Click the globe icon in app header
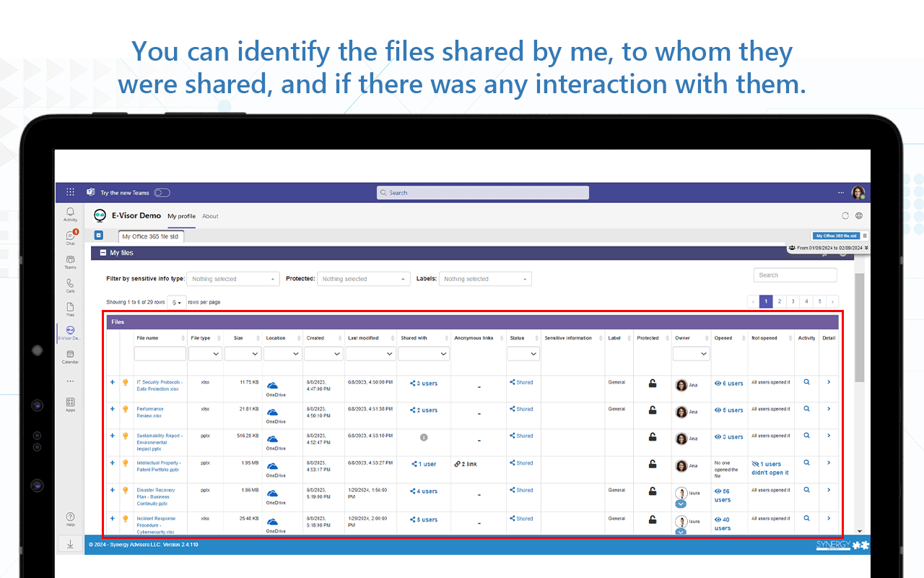924x578 pixels. click(x=859, y=215)
